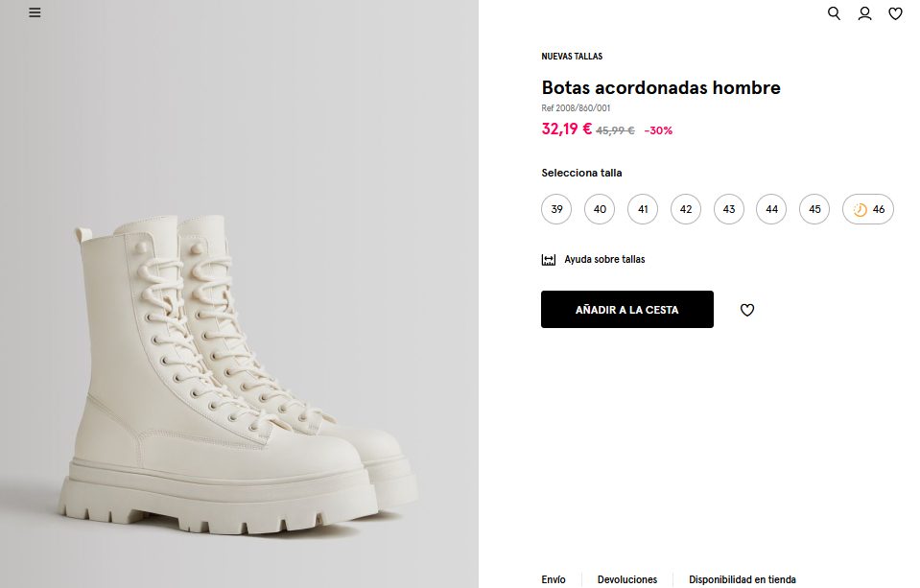The image size is (920, 588).
Task: Click the size guide ruler icon
Action: (x=549, y=260)
